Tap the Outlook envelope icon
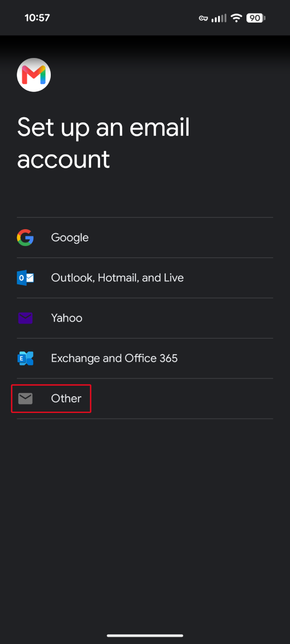The width and height of the screenshot is (290, 644). click(25, 278)
